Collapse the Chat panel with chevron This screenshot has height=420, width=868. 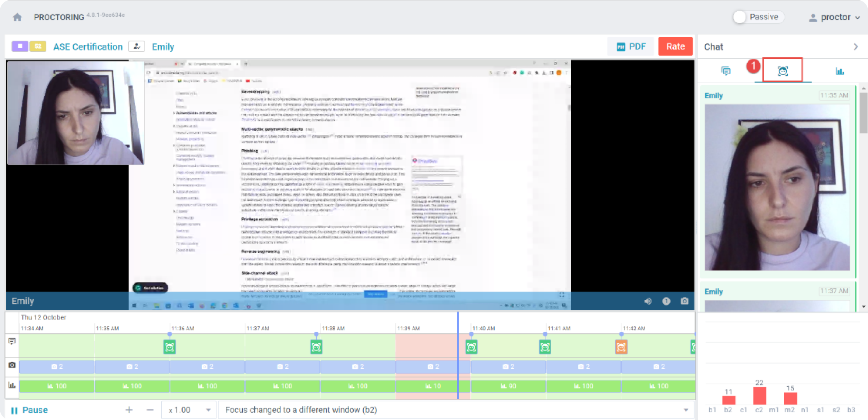click(x=856, y=47)
